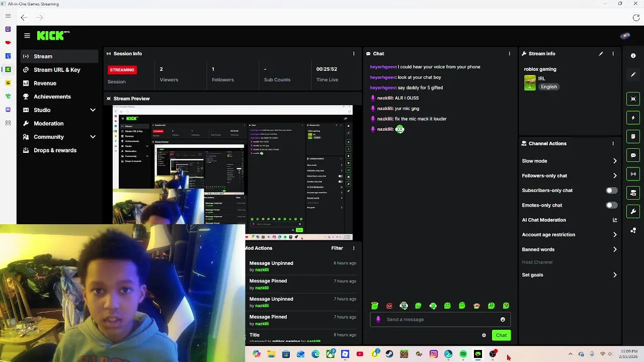Click the Stream Preview video

[232, 173]
